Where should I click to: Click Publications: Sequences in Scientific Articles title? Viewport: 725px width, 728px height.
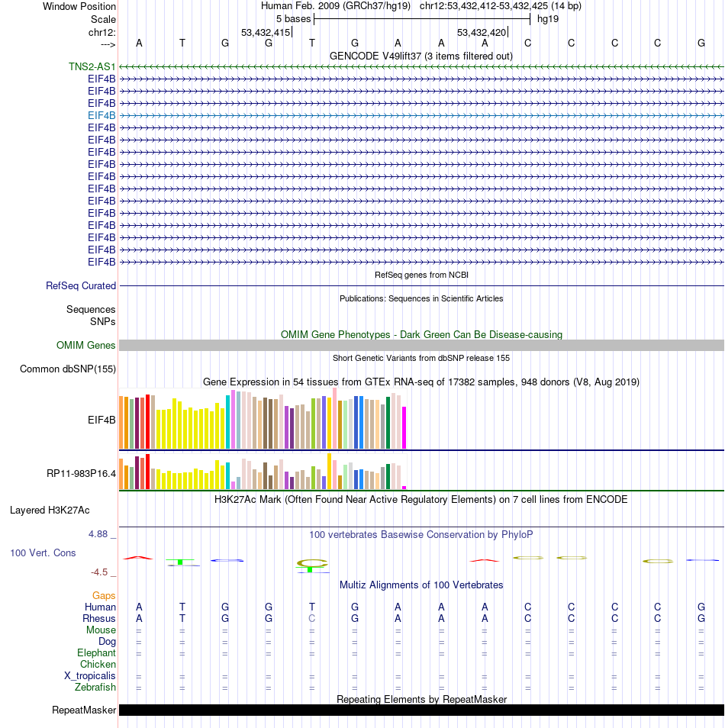pos(421,298)
